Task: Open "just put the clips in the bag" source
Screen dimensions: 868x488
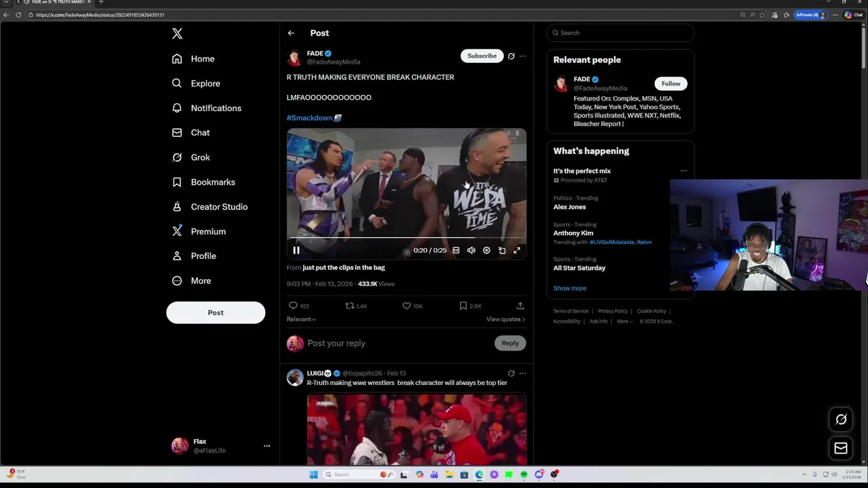Action: click(x=344, y=268)
